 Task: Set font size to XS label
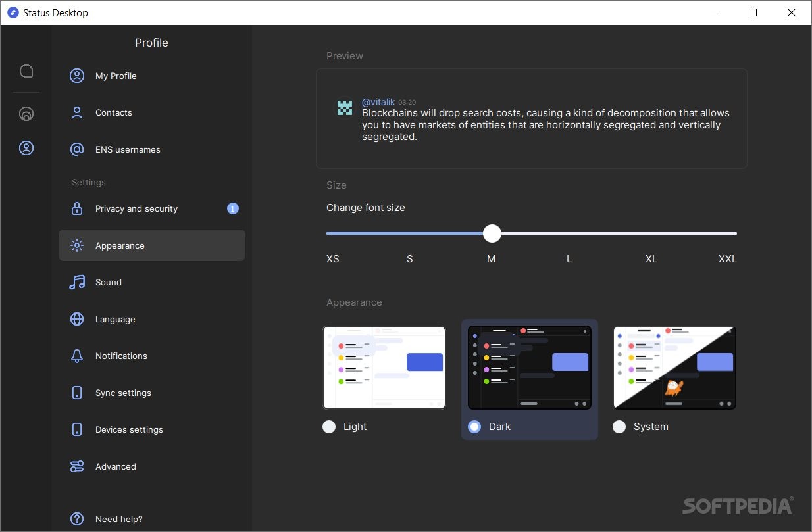[333, 259]
